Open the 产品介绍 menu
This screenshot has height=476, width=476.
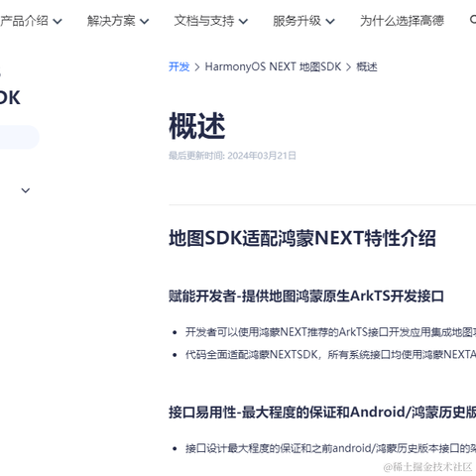tap(24, 21)
